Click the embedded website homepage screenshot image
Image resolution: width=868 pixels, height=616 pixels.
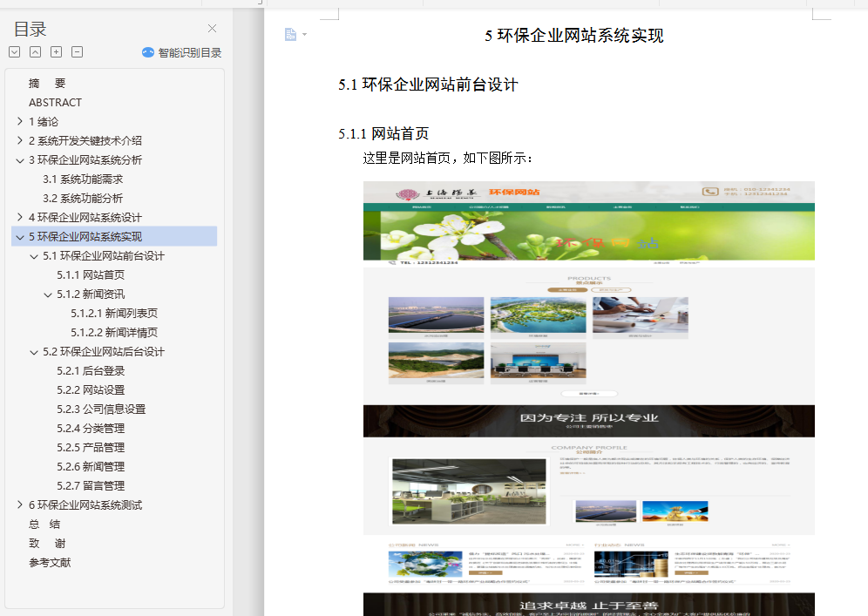[589, 398]
